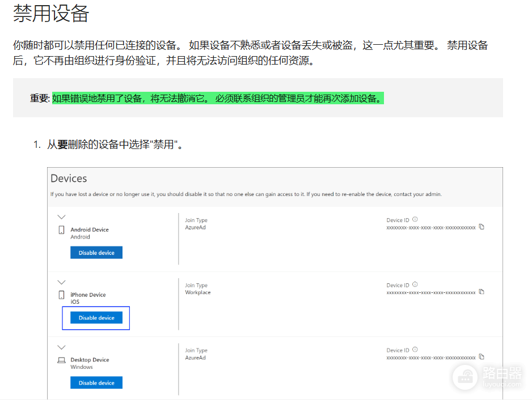The width and height of the screenshot is (532, 400).
Task: Click the Android Device phone icon
Action: [61, 230]
